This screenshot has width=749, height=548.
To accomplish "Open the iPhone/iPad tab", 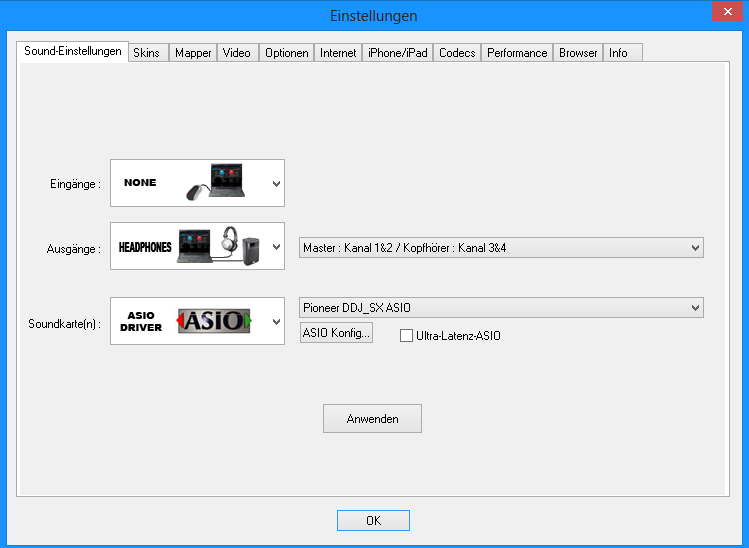I will [397, 53].
